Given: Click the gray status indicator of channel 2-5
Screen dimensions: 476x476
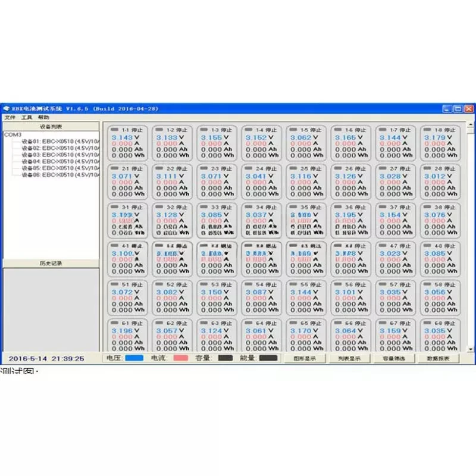Looking at the screenshot, I should pyautogui.click(x=293, y=168).
